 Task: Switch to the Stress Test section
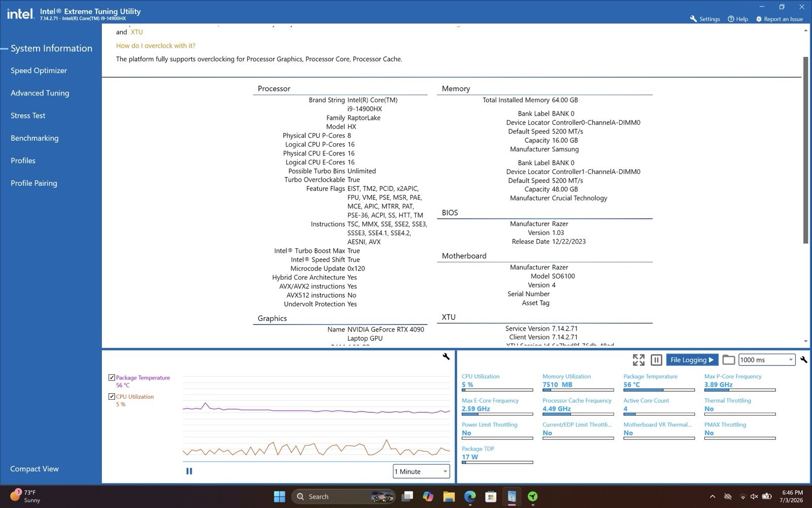pos(28,116)
